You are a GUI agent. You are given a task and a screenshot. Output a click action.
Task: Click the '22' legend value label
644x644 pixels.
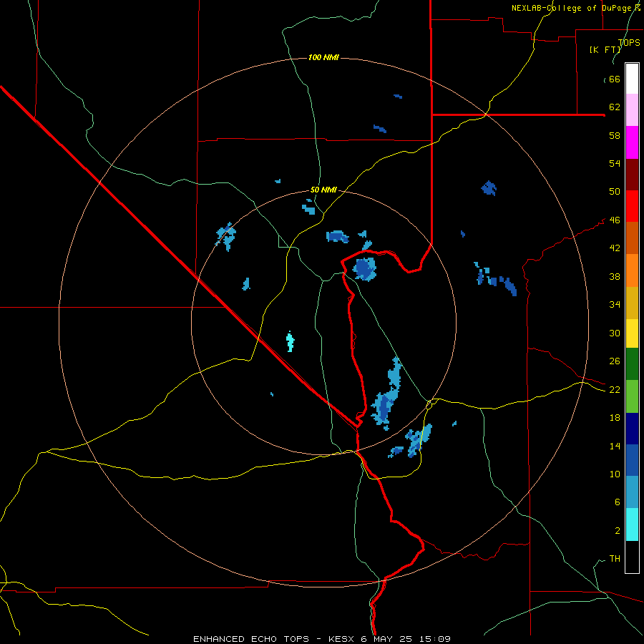tap(615, 389)
